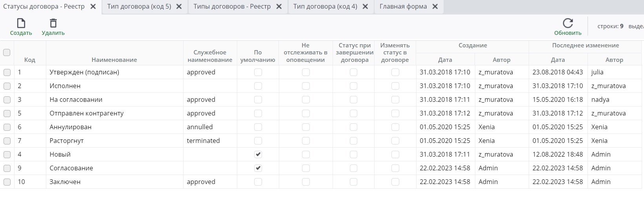Close the Главная форма tab
Screen dimensions: 644x204
[435, 7]
